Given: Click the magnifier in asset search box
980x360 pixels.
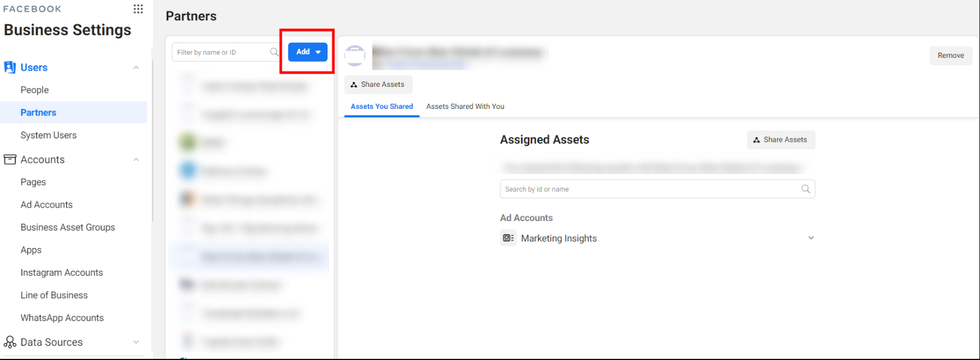Looking at the screenshot, I should 805,189.
